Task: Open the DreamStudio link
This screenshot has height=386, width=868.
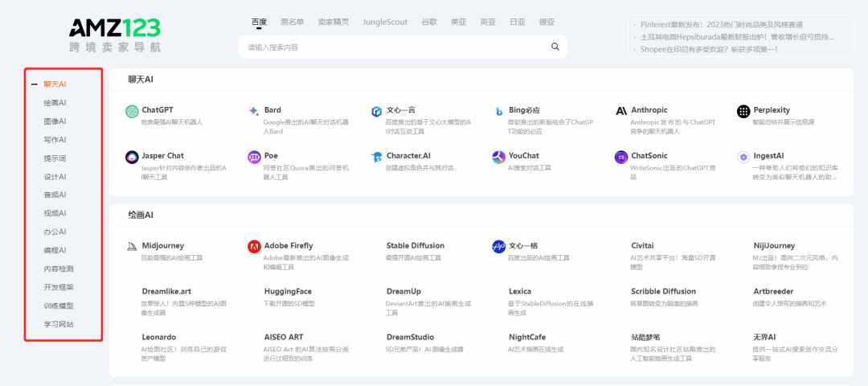Action: (410, 337)
